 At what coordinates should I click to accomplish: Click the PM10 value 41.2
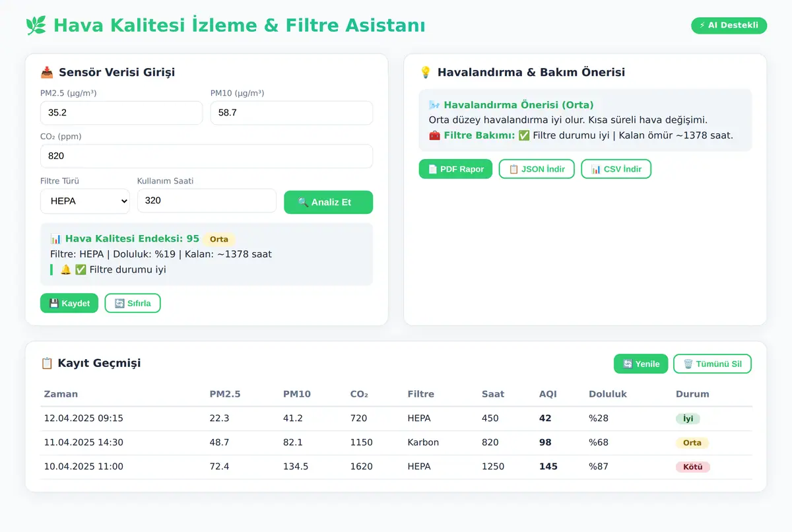293,418
